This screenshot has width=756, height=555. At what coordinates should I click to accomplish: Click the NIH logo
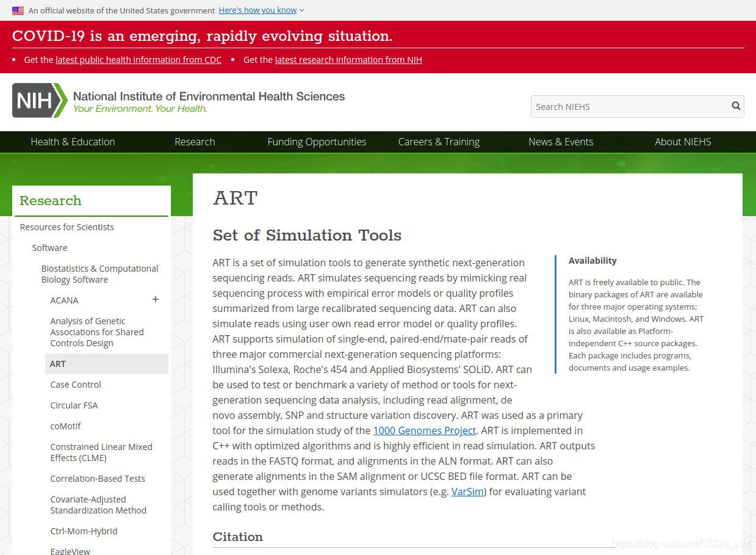(x=40, y=101)
